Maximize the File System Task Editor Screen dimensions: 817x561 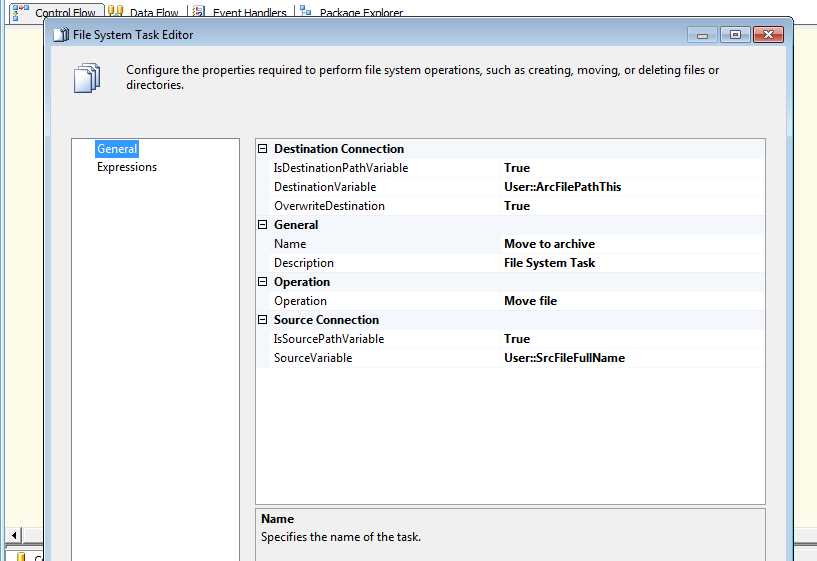[x=735, y=35]
